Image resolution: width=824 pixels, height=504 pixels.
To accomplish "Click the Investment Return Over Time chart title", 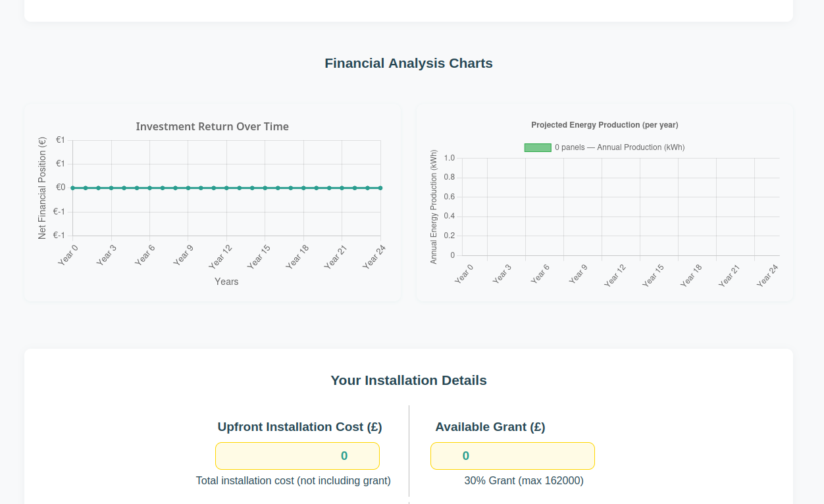I will tap(212, 126).
